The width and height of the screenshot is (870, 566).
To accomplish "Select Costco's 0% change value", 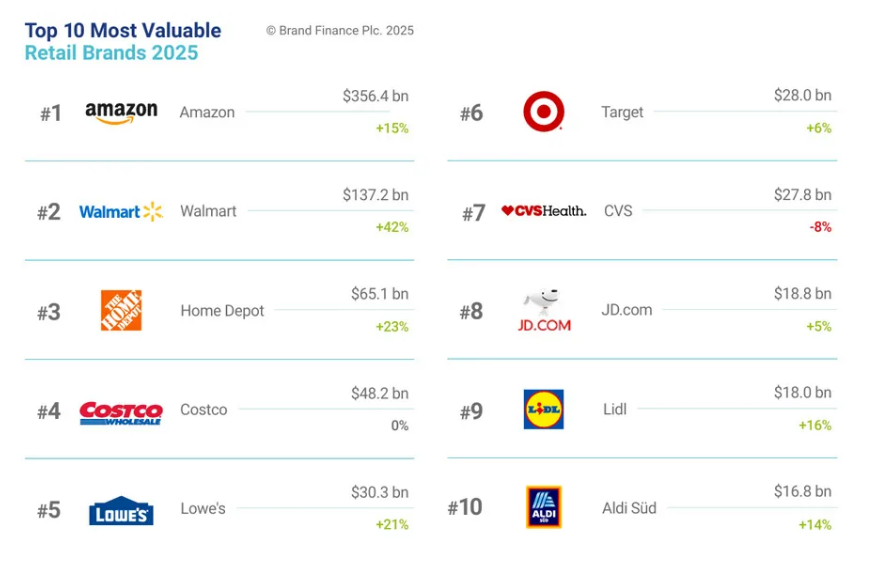I will tap(399, 426).
